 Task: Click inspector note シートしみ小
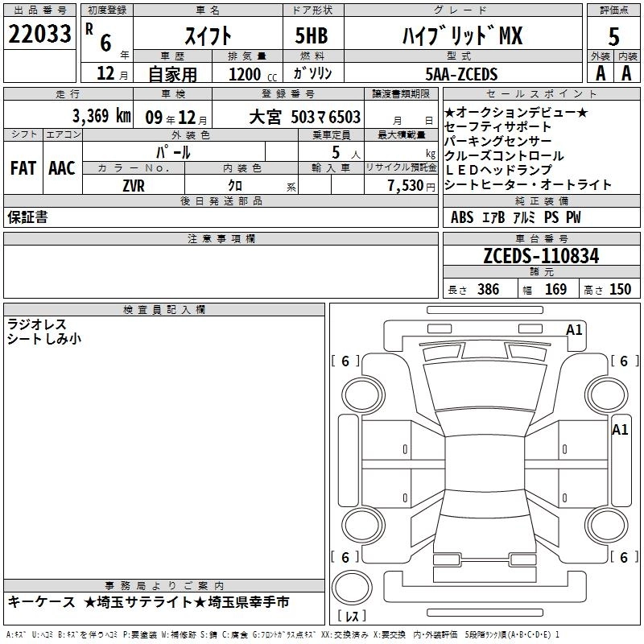[44, 339]
